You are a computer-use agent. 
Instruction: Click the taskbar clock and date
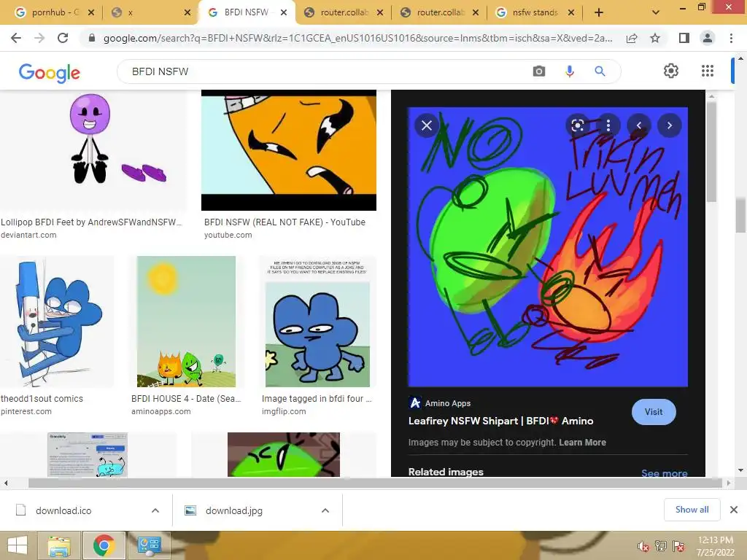coord(715,546)
